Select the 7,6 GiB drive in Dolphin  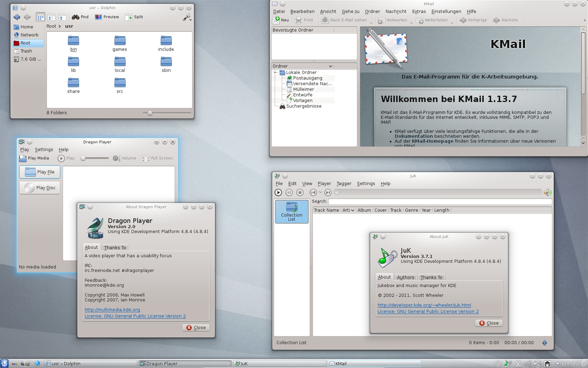28,59
